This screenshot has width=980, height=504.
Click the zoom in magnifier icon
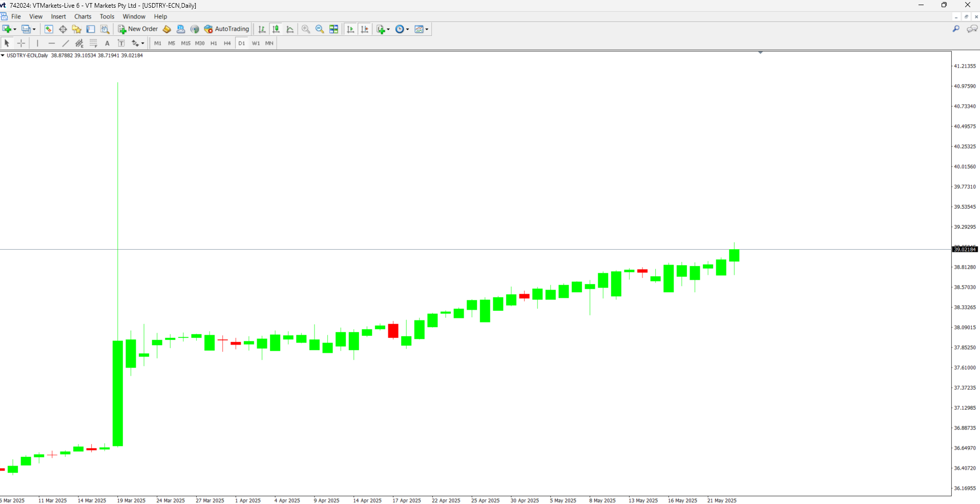point(306,29)
